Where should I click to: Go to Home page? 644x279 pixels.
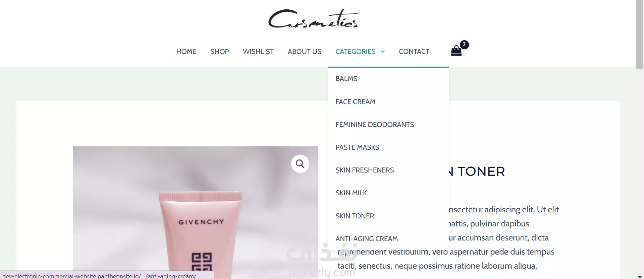(186, 52)
